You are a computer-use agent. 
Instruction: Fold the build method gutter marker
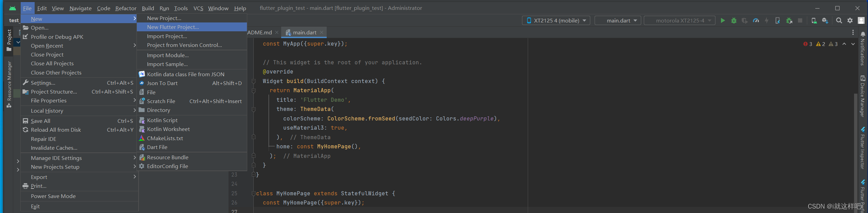pyautogui.click(x=254, y=81)
